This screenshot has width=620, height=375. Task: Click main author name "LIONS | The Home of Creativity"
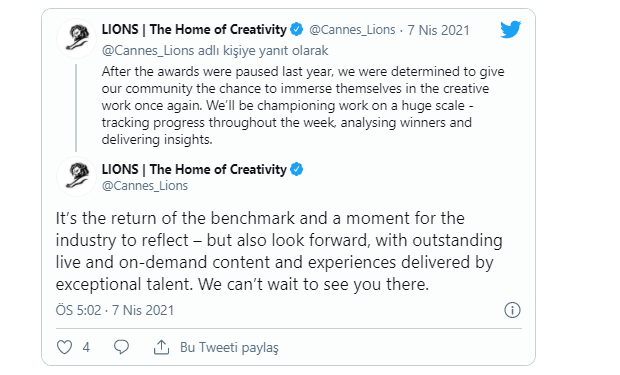(194, 169)
